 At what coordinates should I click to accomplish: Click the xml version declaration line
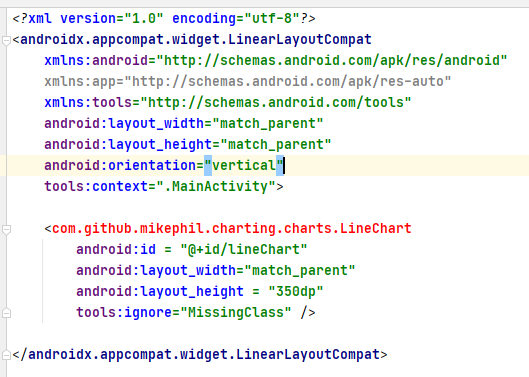[x=164, y=18]
